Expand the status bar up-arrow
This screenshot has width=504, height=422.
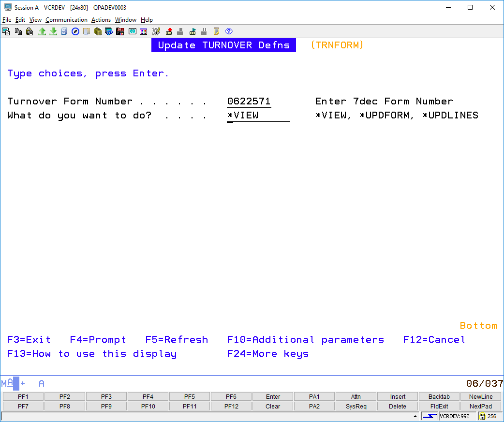point(415,416)
